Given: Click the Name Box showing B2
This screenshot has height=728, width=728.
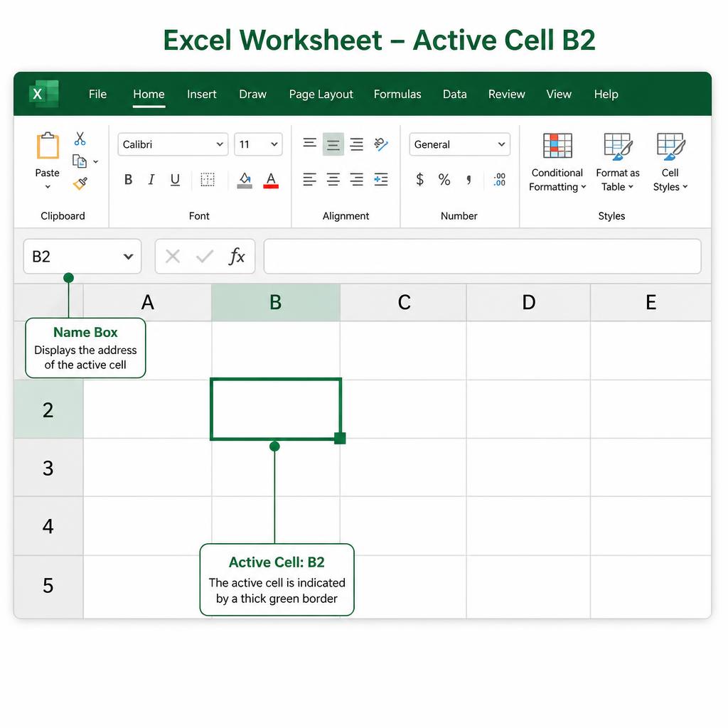Looking at the screenshot, I should [82, 256].
